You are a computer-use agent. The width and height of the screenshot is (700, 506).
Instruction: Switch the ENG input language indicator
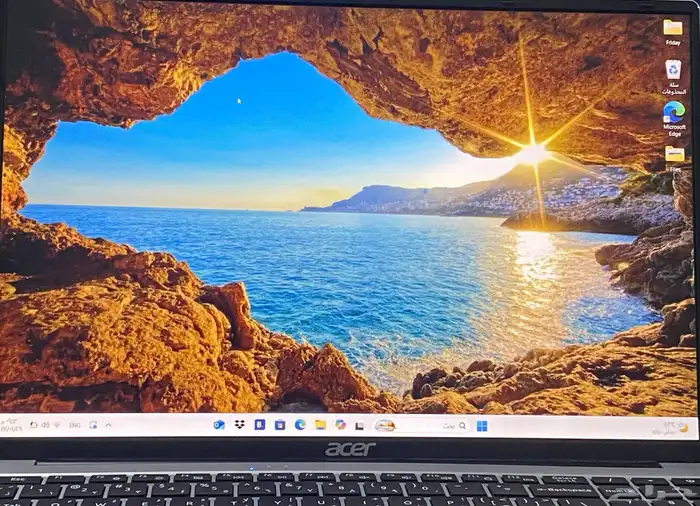(75, 425)
